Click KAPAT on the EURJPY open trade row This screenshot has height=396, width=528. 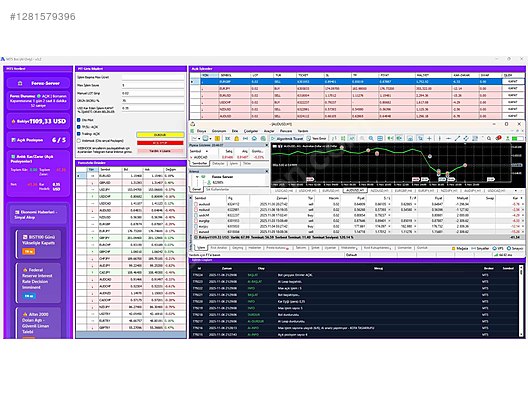click(513, 89)
